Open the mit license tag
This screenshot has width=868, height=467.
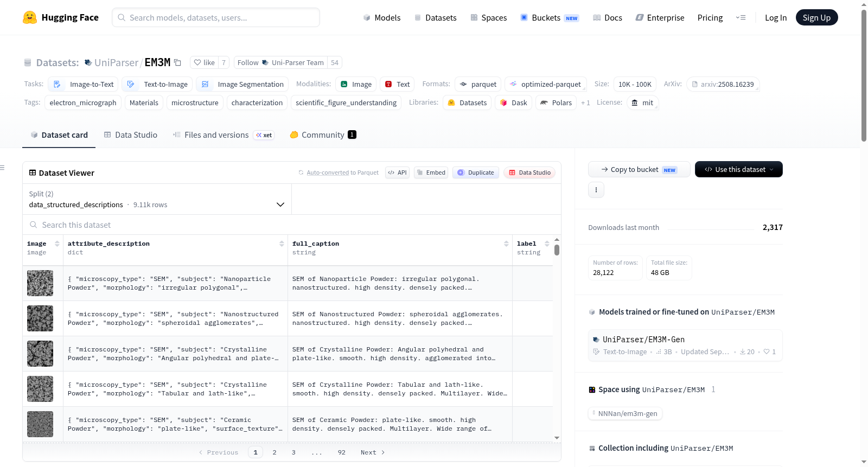click(642, 103)
